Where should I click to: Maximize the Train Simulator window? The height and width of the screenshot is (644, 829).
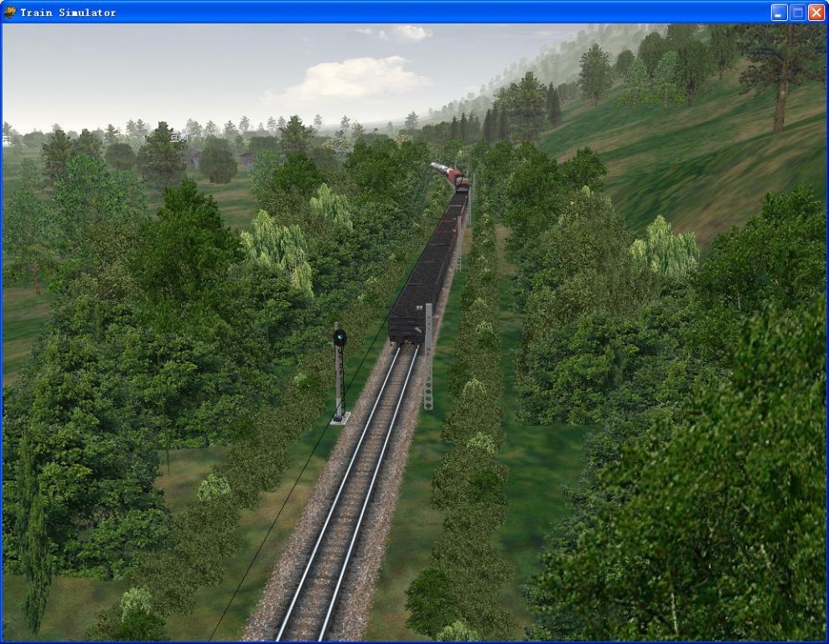(797, 12)
